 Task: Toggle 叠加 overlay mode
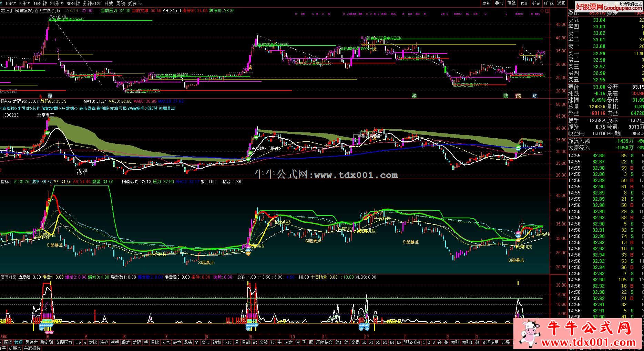pyautogui.click(x=499, y=3)
